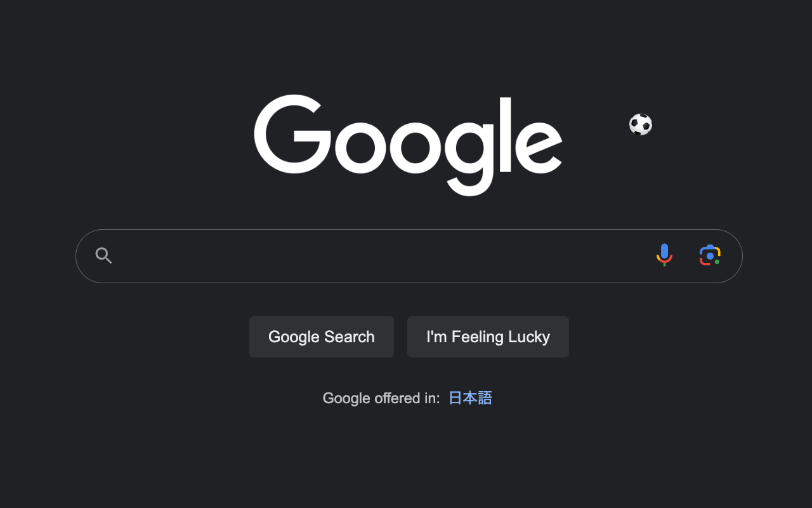Screen dimensions: 812x508
Task: Click the magnifying glass search icon
Action: 103,255
